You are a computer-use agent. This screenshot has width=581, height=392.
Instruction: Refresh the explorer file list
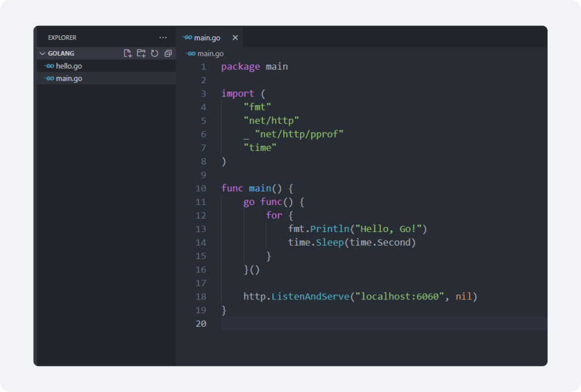(x=154, y=53)
